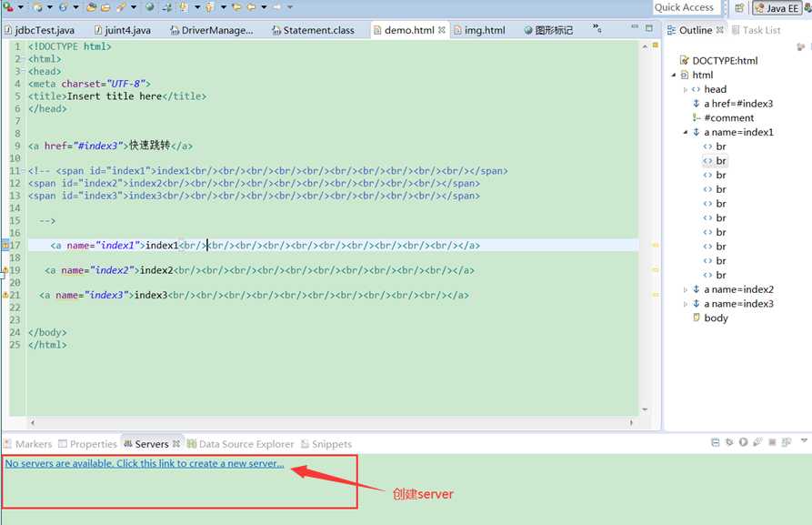Click the Run/Debug launch icon in toolbar
This screenshot has width=812, height=525.
(x=8, y=6)
